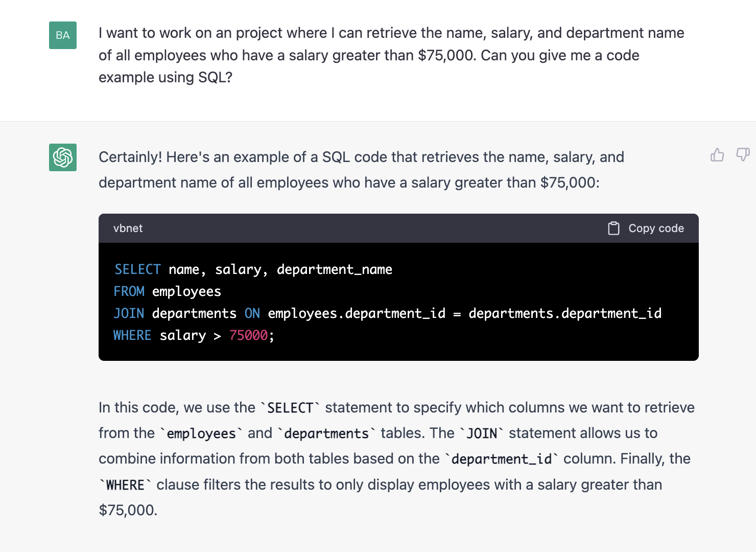Click departments.department_id in the code
The width and height of the screenshot is (756, 552).
565,313
